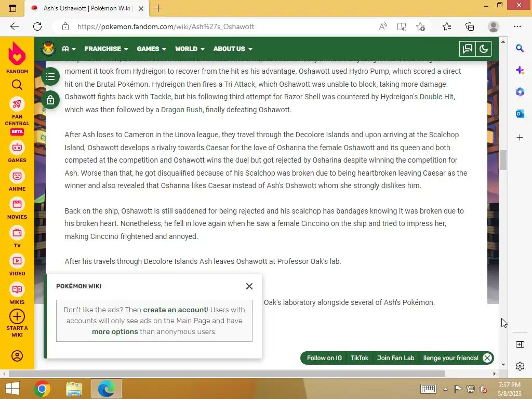Open browser Collections icon
The width and height of the screenshot is (532, 399).
click(x=470, y=26)
